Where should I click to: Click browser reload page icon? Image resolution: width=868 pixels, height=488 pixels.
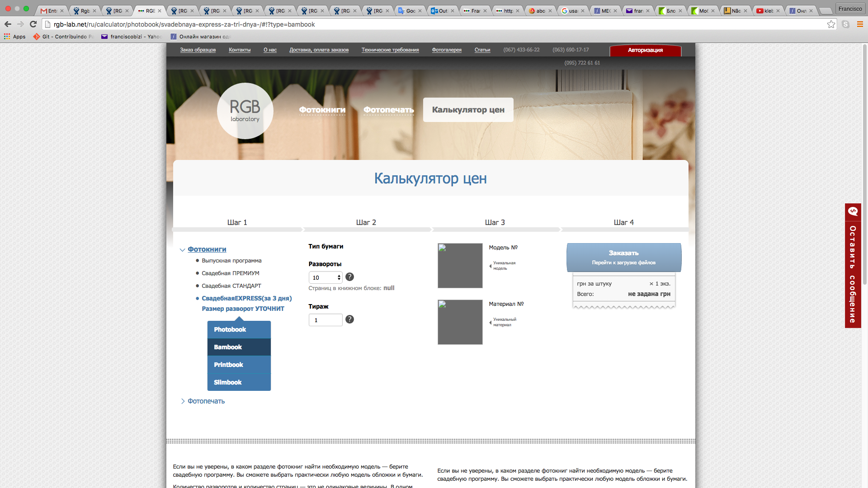(33, 24)
